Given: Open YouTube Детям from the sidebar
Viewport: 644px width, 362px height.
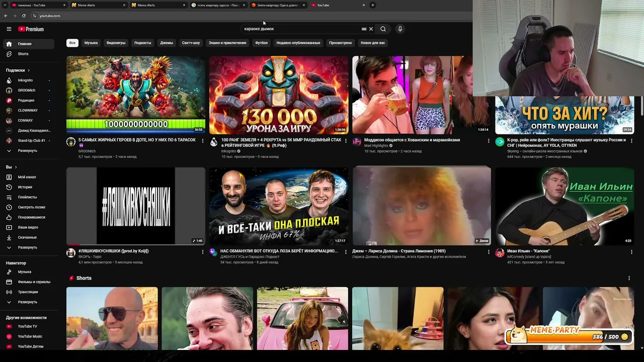Looking at the screenshot, I should pyautogui.click(x=28, y=346).
